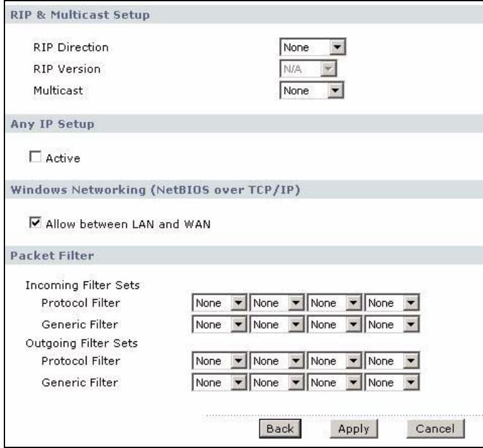The image size is (483, 448).
Task: Open fourth Incoming Protocol Filter dropdown
Action: click(392, 303)
